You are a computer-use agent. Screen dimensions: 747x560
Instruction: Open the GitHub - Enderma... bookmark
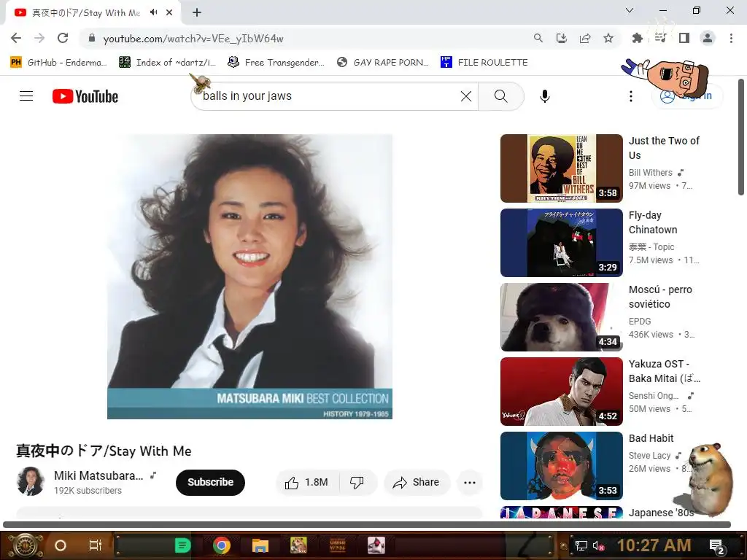click(58, 62)
